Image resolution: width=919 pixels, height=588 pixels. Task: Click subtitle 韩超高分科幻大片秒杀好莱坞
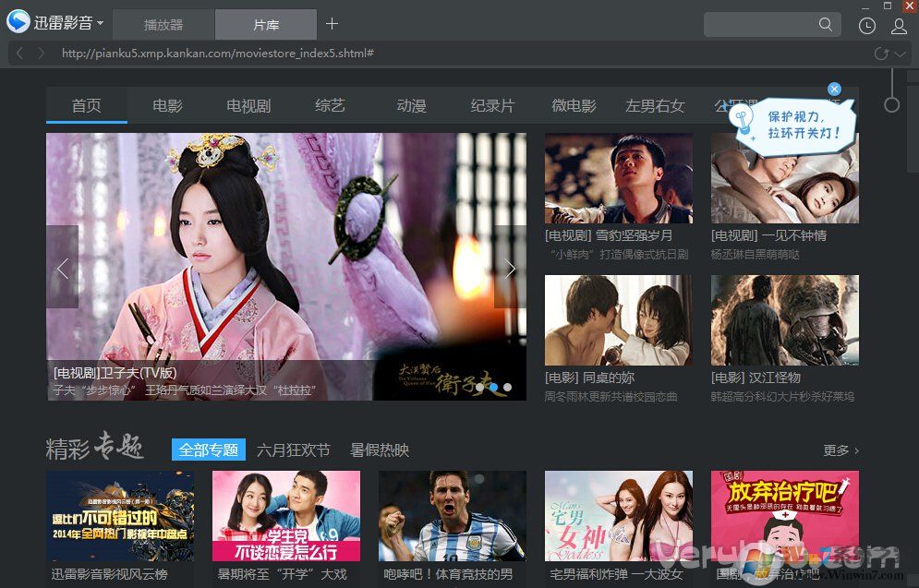point(782,397)
